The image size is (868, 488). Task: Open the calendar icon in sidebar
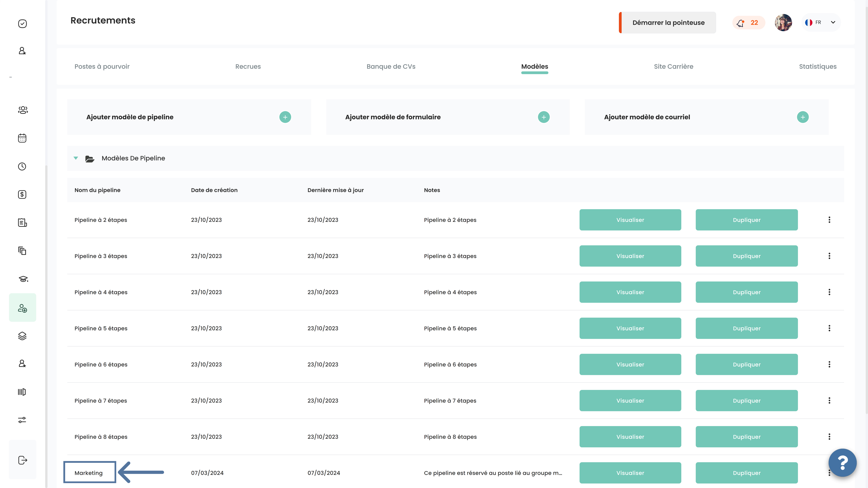point(22,138)
